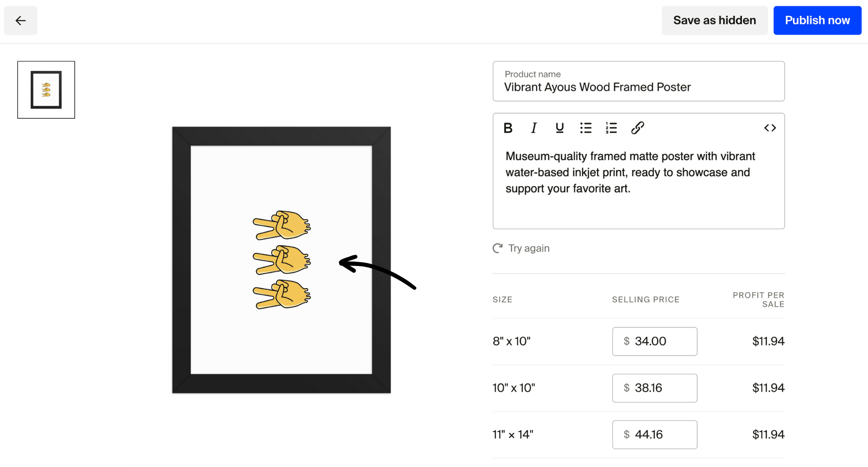Click the Product name field

pos(638,87)
